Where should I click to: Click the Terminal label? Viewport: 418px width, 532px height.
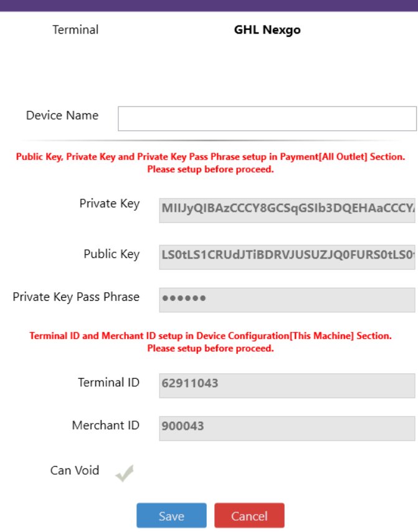[75, 30]
